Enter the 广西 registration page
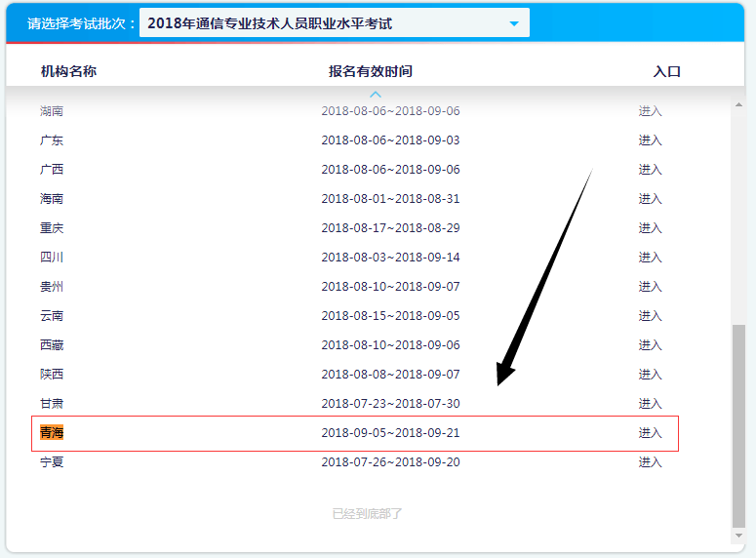Image resolution: width=756 pixels, height=558 pixels. [650, 170]
